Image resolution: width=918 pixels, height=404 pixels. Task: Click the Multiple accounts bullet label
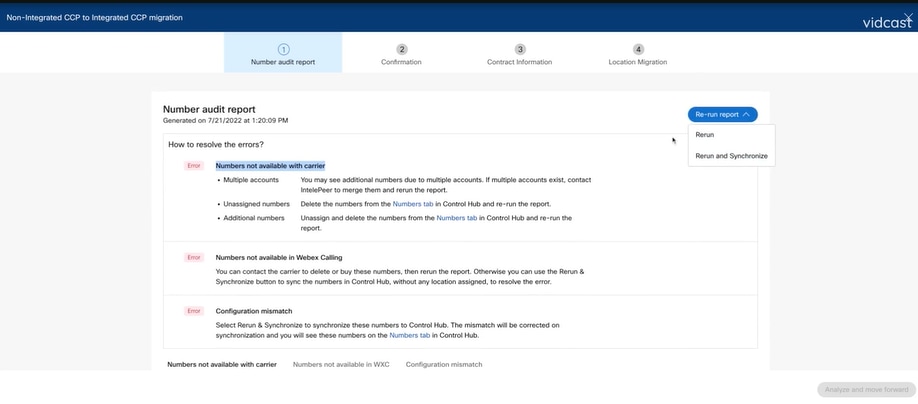point(251,180)
